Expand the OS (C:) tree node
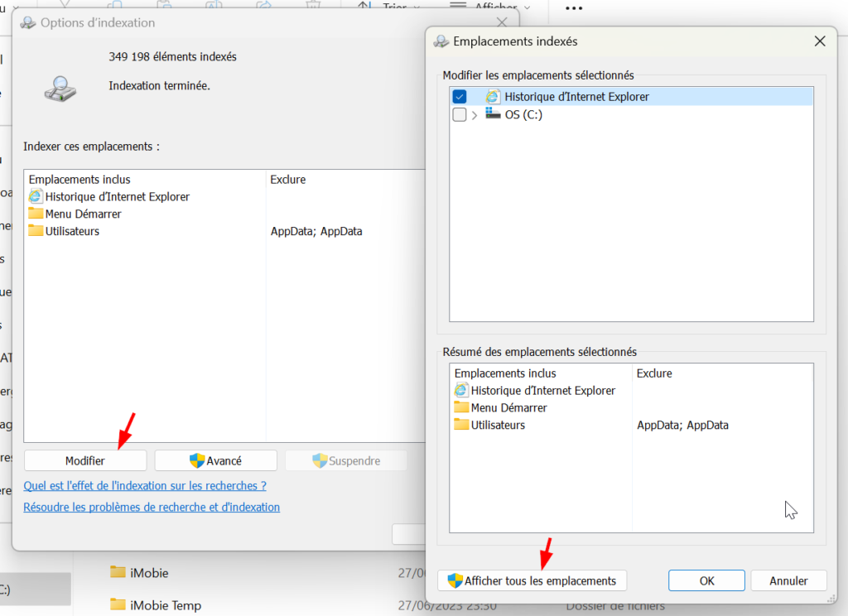 coord(475,115)
